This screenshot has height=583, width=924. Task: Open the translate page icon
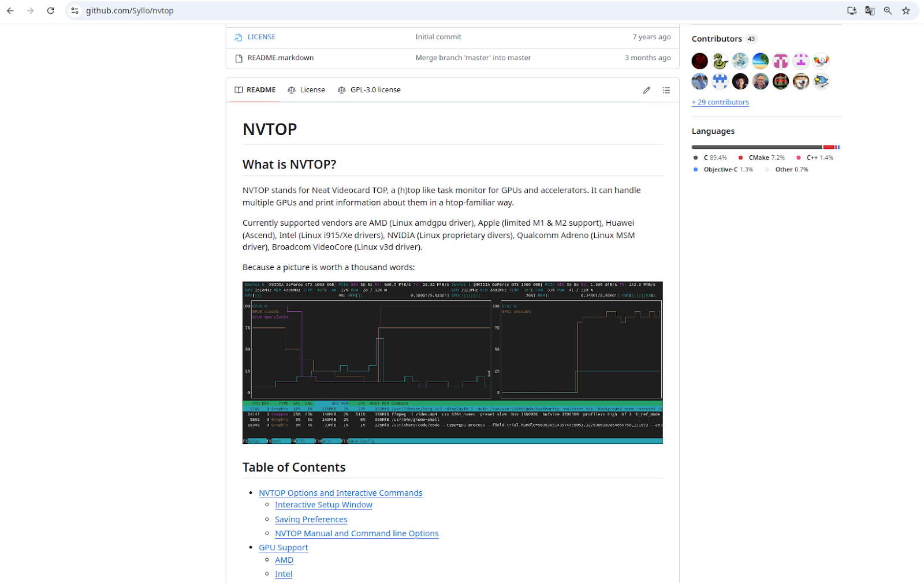pyautogui.click(x=870, y=10)
